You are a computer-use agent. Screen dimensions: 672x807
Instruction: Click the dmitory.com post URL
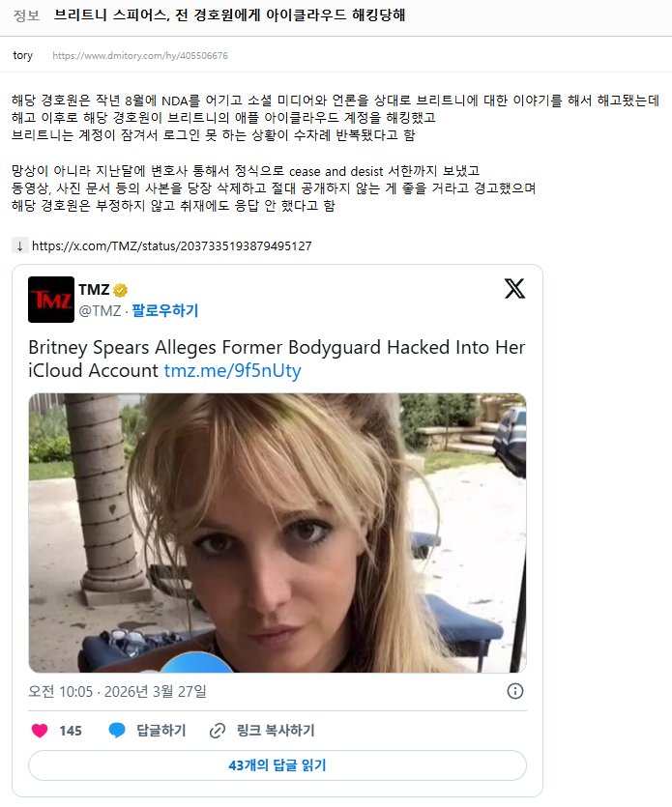click(x=140, y=56)
